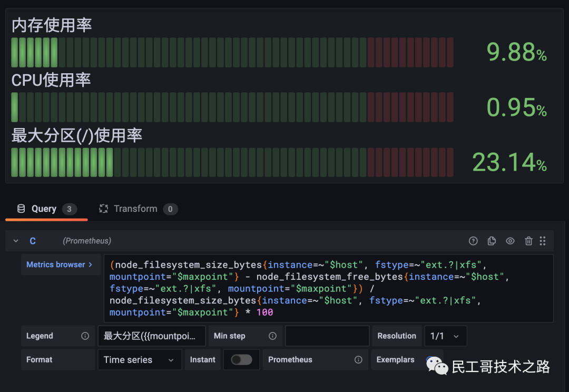Click the Prometheus info icon
The width and height of the screenshot is (569, 392).
point(358,360)
